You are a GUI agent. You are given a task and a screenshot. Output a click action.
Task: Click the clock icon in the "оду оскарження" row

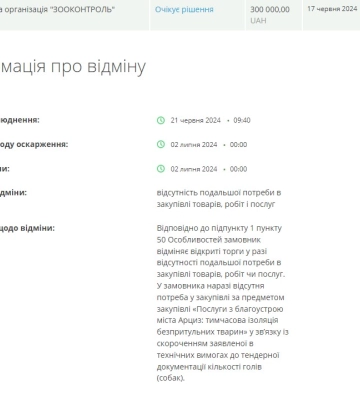[x=161, y=145]
